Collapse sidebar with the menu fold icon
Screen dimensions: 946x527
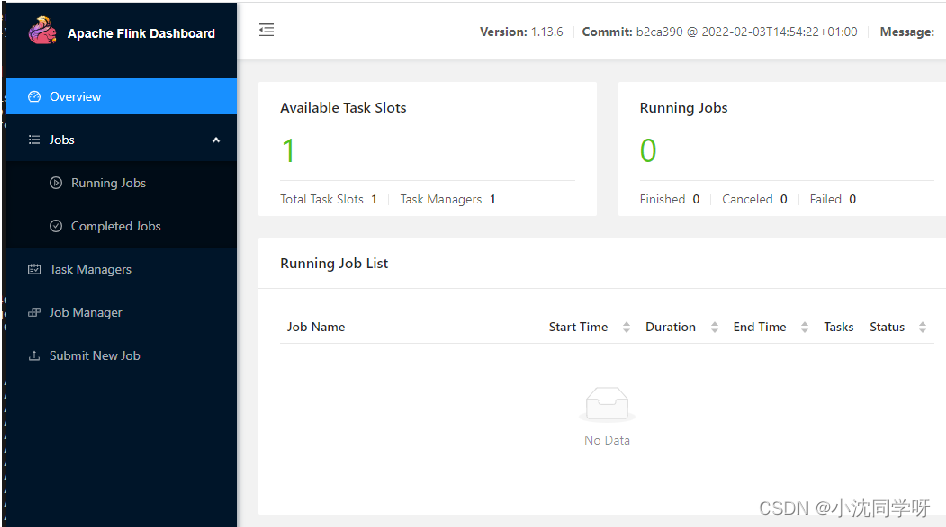coord(266,30)
